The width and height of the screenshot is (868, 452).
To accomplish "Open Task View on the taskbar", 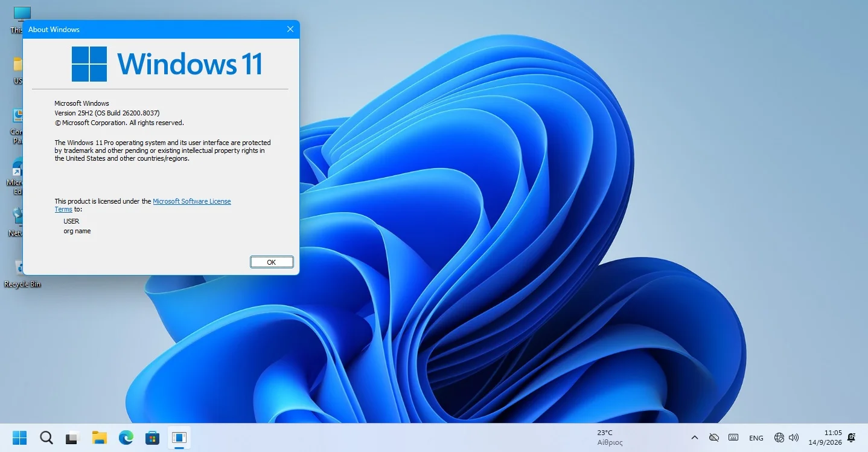I will click(x=73, y=437).
